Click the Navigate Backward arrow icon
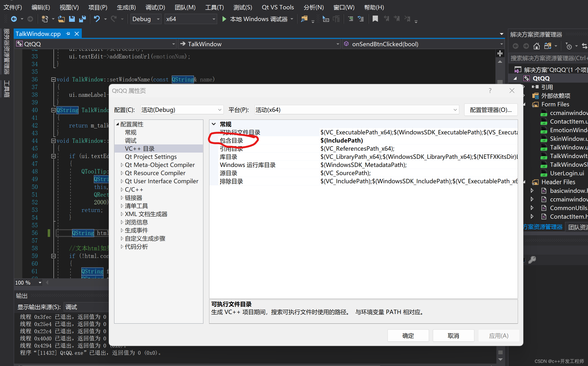The width and height of the screenshot is (588, 366). [x=14, y=19]
